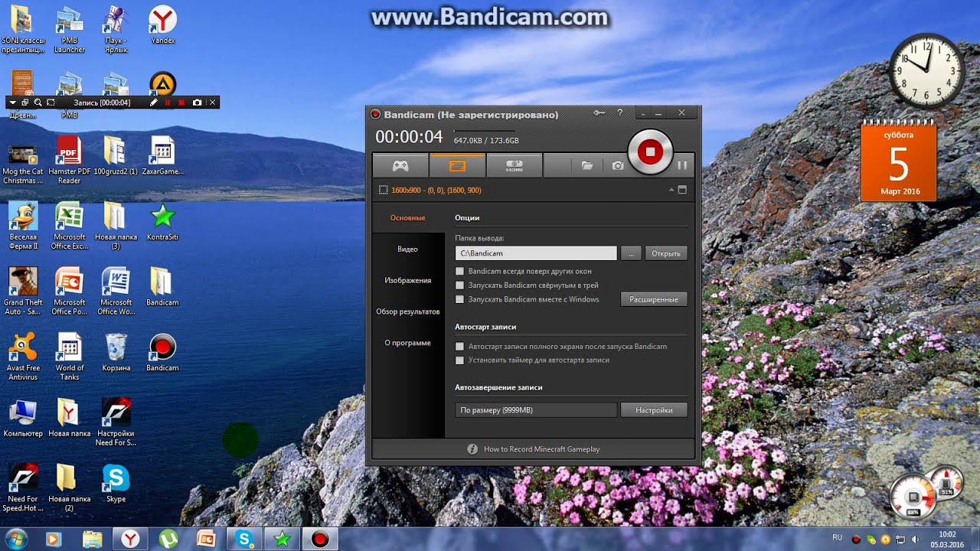980x551 pixels.
Task: Open Компьютер desktop icon
Action: [x=23, y=418]
